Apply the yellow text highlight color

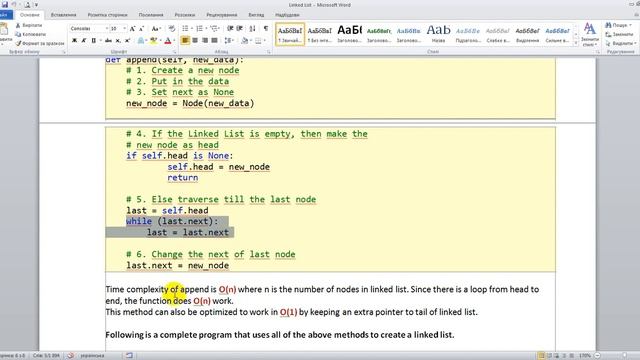pyautogui.click(x=153, y=40)
